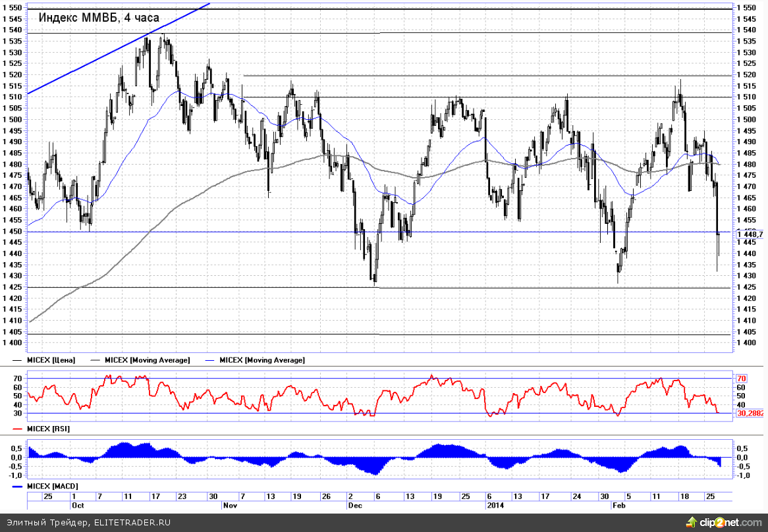Click the red RSI legend line swatch
Image resolution: width=768 pixels, height=532 pixels.
coord(18,429)
